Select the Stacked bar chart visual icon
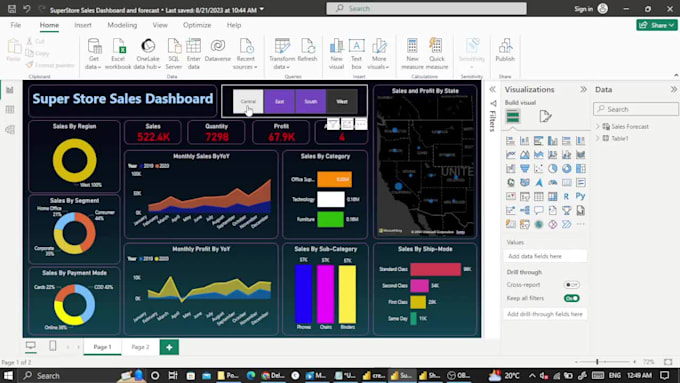680x383 pixels. point(510,141)
